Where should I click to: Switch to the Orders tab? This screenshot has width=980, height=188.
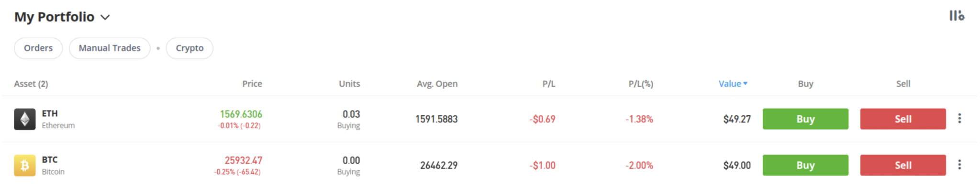tap(38, 48)
